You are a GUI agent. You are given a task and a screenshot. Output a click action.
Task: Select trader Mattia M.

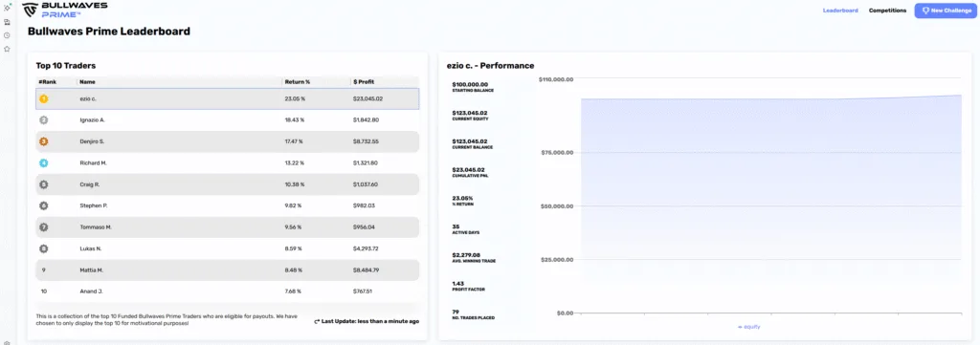click(x=228, y=270)
